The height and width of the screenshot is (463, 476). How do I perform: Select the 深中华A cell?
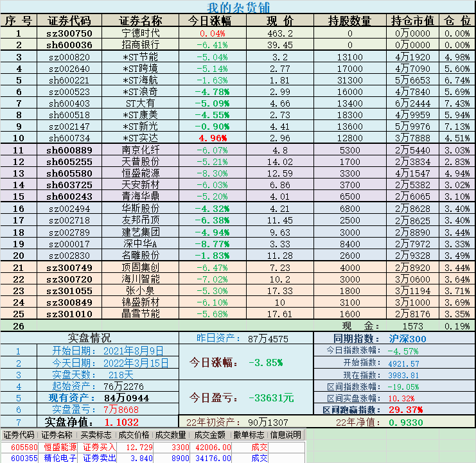pyautogui.click(x=140, y=243)
